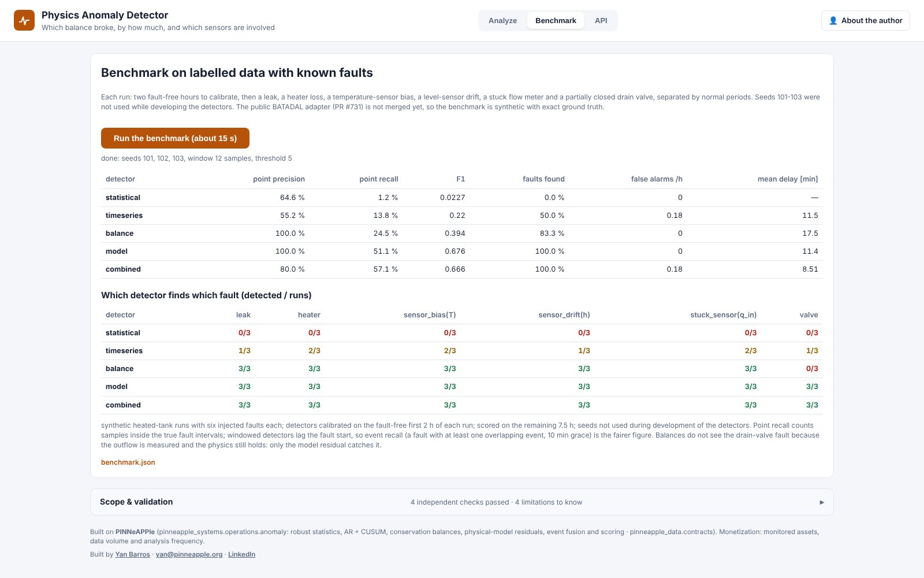Open the LinkedIn link in footer
This screenshot has width=924, height=578.
pos(241,554)
